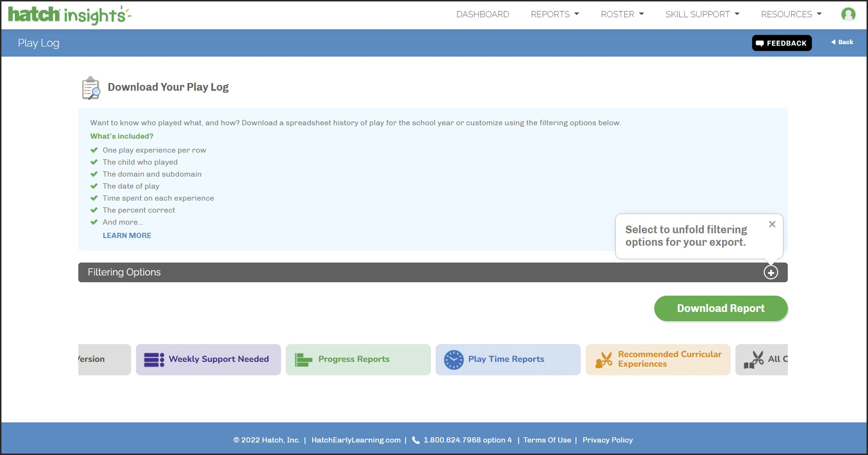Click 'The percent correct' item

click(139, 210)
